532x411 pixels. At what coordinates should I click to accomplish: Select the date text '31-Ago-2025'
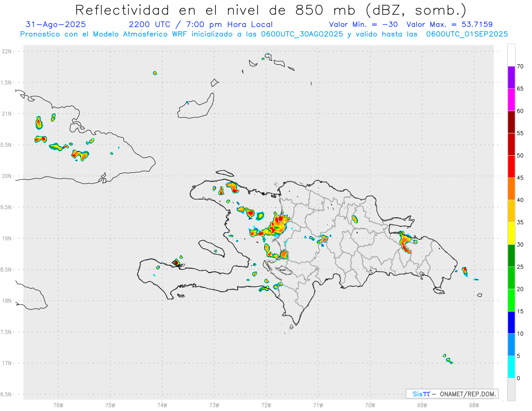56,24
